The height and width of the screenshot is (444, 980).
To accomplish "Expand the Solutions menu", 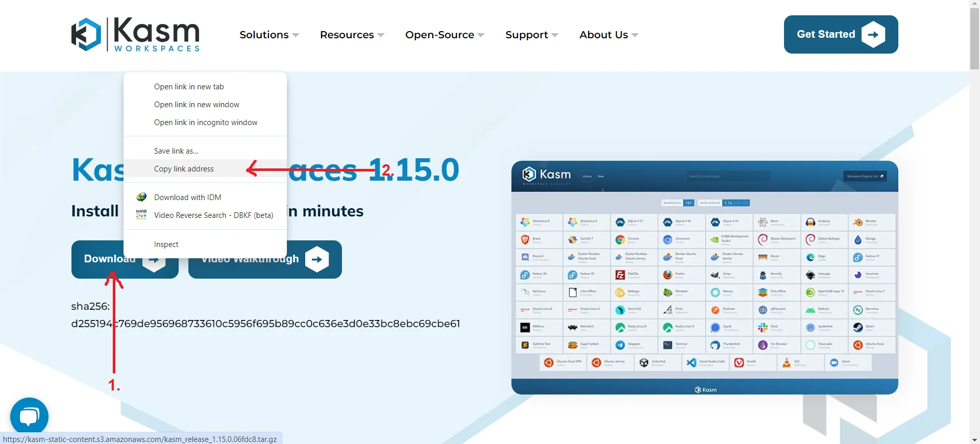I will point(269,35).
